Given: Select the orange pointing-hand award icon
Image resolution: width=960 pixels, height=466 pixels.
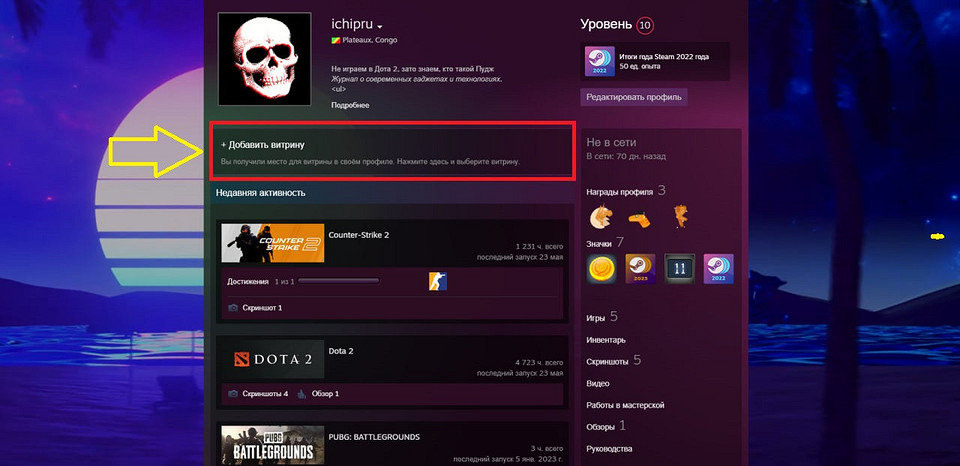Looking at the screenshot, I should tap(639, 217).
